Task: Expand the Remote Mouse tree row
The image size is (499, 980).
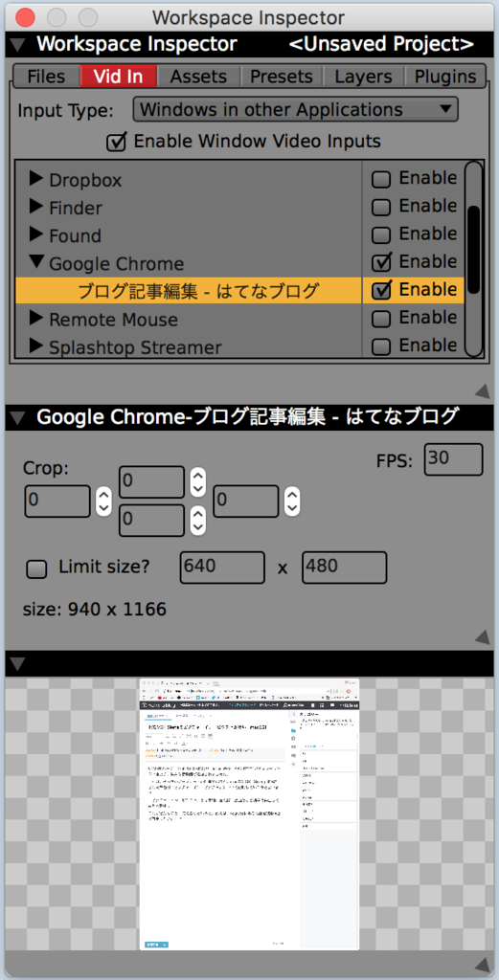Action: [x=36, y=319]
